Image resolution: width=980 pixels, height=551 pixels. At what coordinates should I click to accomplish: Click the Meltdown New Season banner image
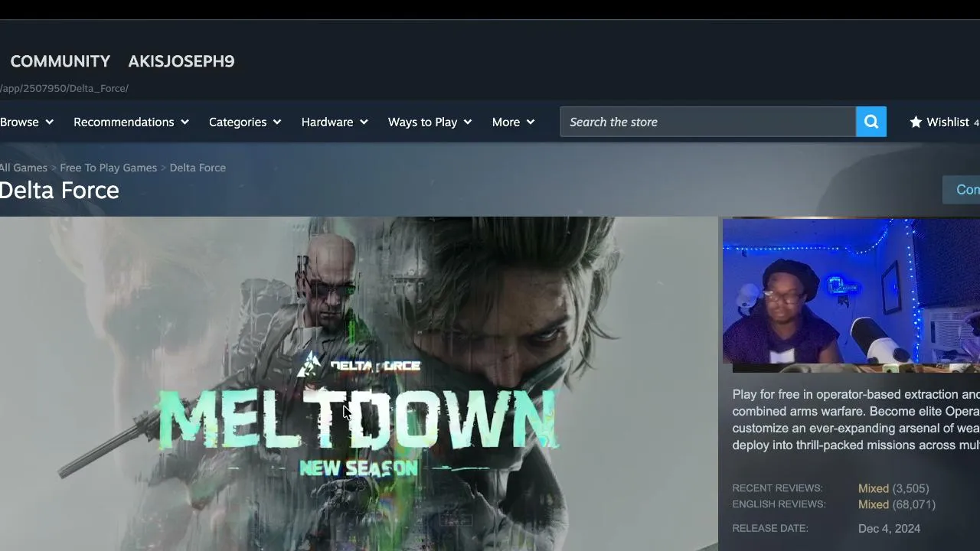359,383
